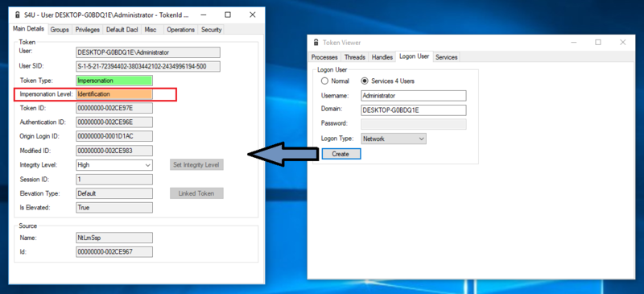Click the Modified ID value 00000000-002CE983
The width and height of the screenshot is (644, 294).
point(114,151)
